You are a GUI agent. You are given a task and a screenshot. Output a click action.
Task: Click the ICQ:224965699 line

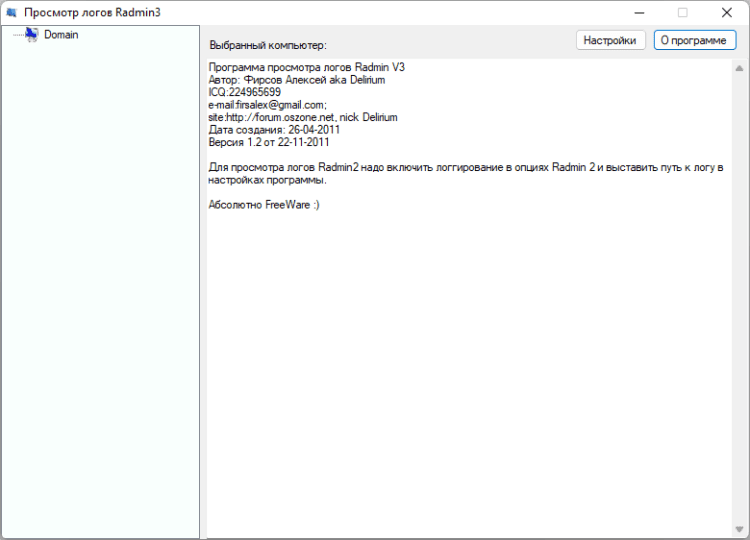pyautogui.click(x=244, y=92)
